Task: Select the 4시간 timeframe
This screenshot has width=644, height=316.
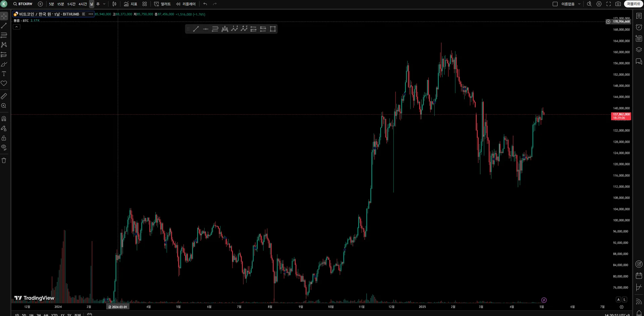Action: [x=83, y=4]
